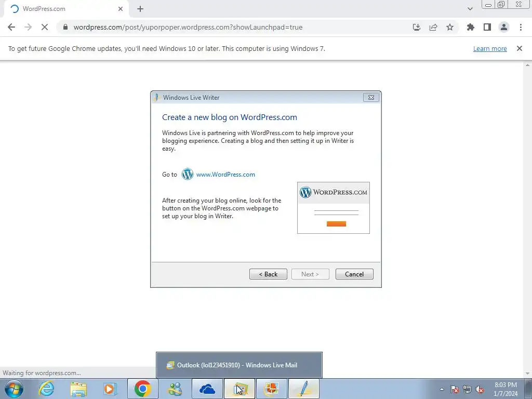The image size is (532, 399).
Task: Click the network tray icon
Action: (467, 390)
